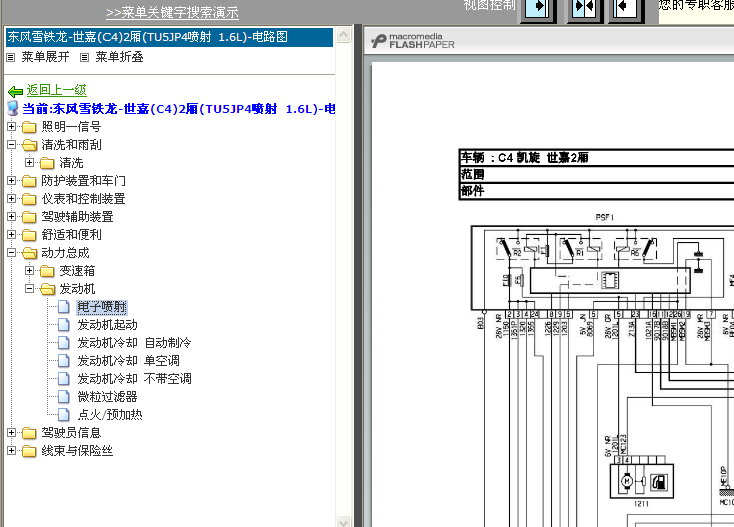This screenshot has width=734, height=527.
Task: Click the 微粒过滤器 page icon
Action: (64, 397)
